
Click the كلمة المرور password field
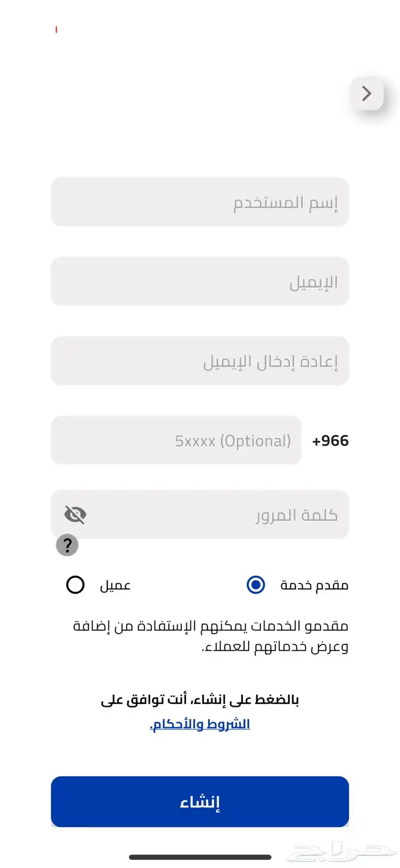(x=217, y=515)
